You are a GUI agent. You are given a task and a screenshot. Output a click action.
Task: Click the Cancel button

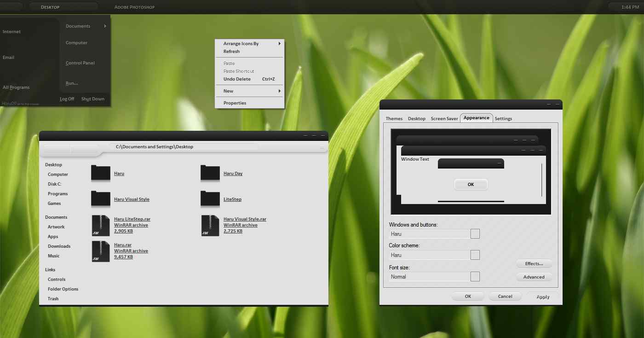click(x=505, y=297)
